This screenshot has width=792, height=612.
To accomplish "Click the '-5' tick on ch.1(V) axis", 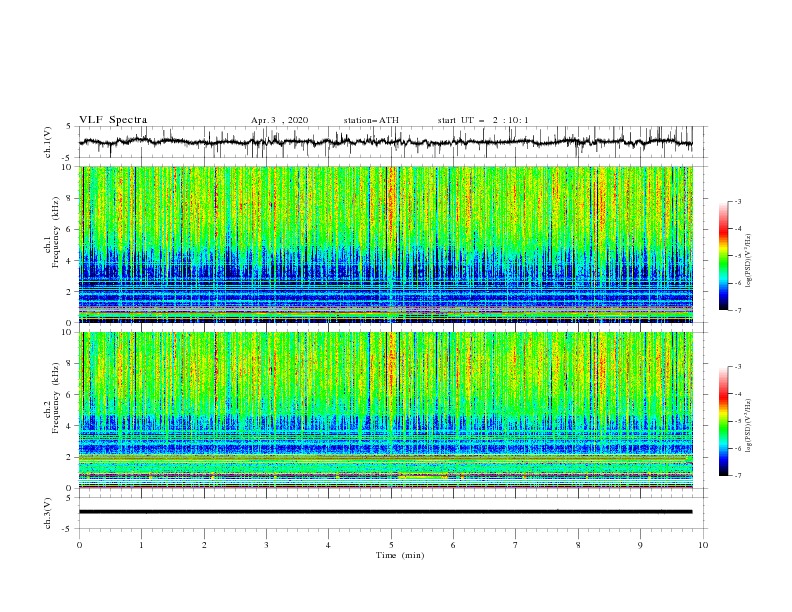I will tap(67, 158).
